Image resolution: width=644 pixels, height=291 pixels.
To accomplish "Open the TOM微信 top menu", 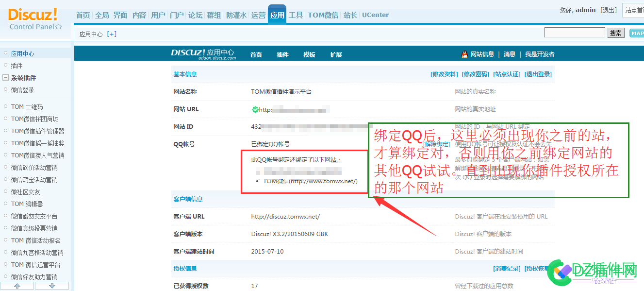I will point(323,15).
